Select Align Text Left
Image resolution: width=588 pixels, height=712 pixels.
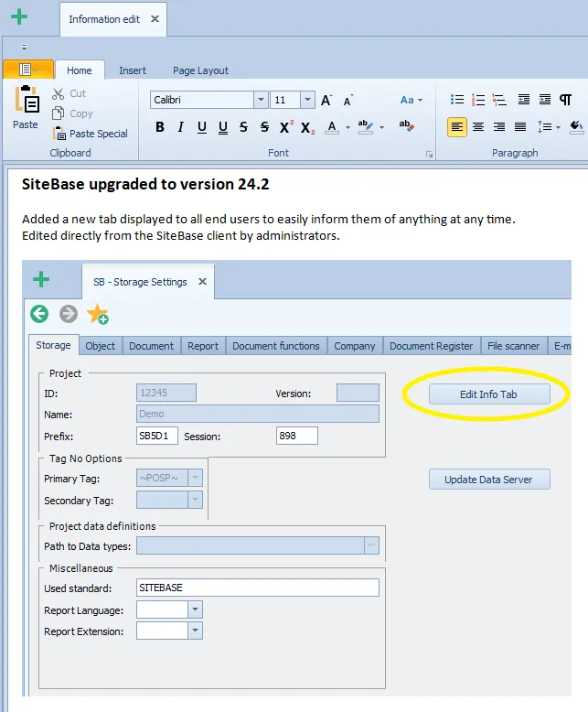pos(457,127)
